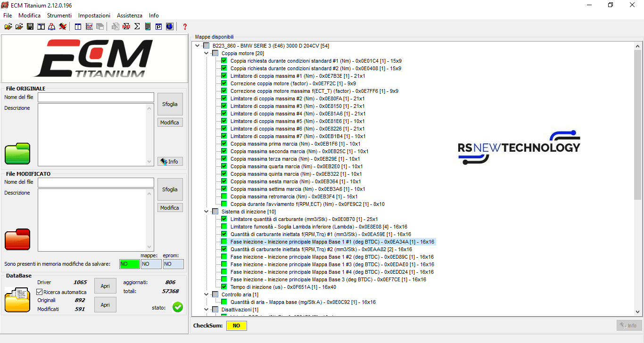Open the Info menu
Image resolution: width=644 pixels, height=343 pixels.
(x=154, y=16)
